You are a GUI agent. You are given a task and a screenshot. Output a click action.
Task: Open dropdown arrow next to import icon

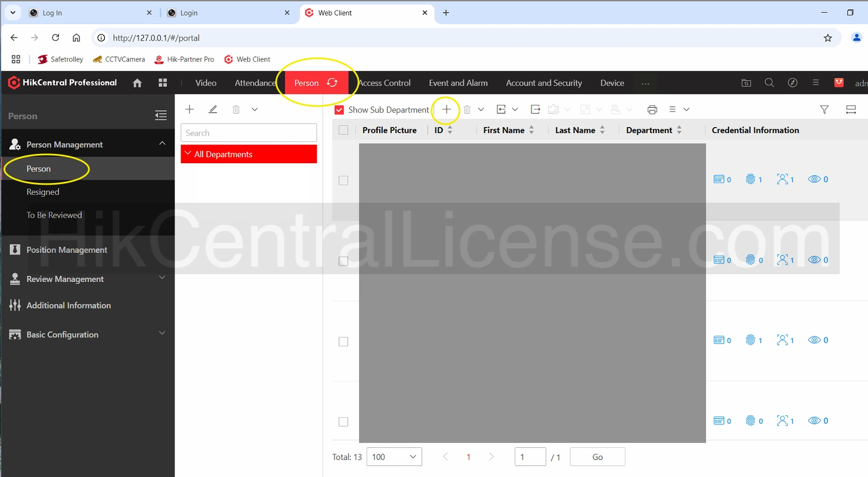click(515, 109)
